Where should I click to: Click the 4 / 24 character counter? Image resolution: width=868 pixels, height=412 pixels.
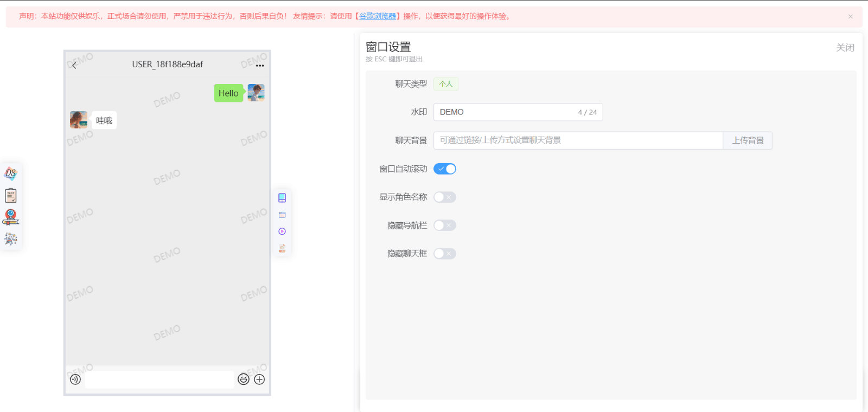coord(588,112)
